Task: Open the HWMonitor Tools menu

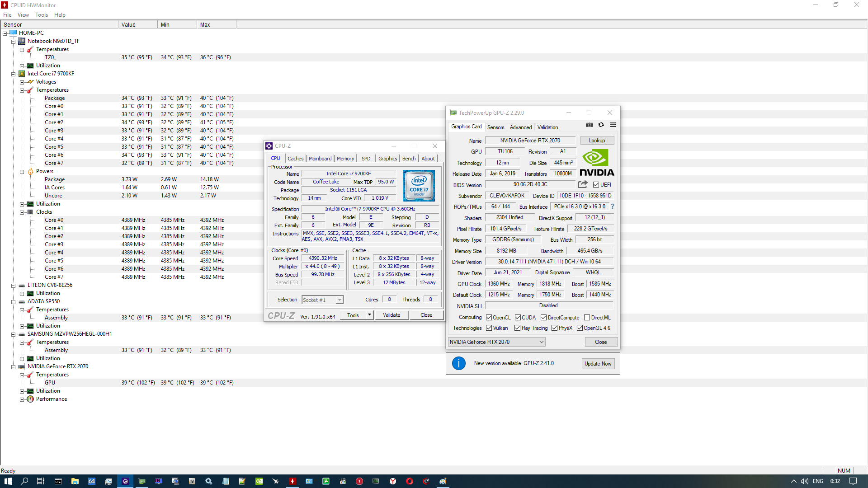Action: click(41, 15)
